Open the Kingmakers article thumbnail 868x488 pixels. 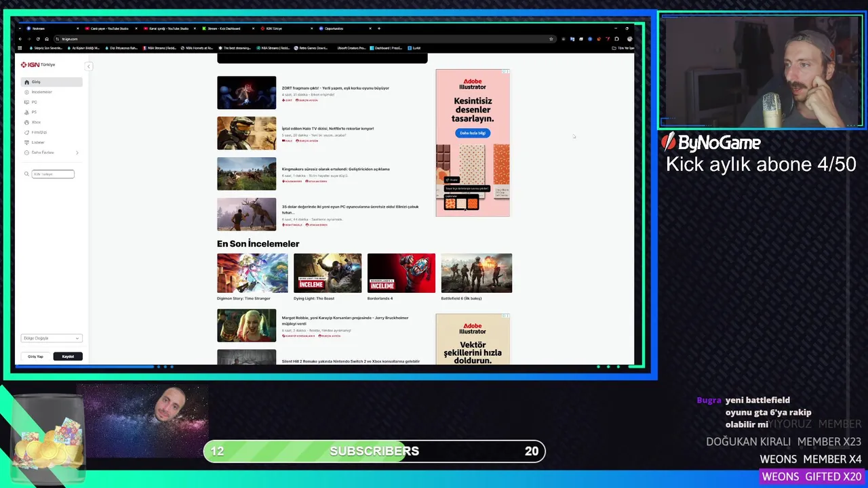(246, 174)
